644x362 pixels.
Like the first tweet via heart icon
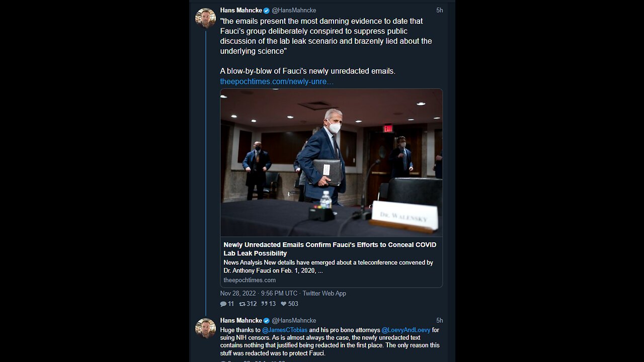click(284, 304)
